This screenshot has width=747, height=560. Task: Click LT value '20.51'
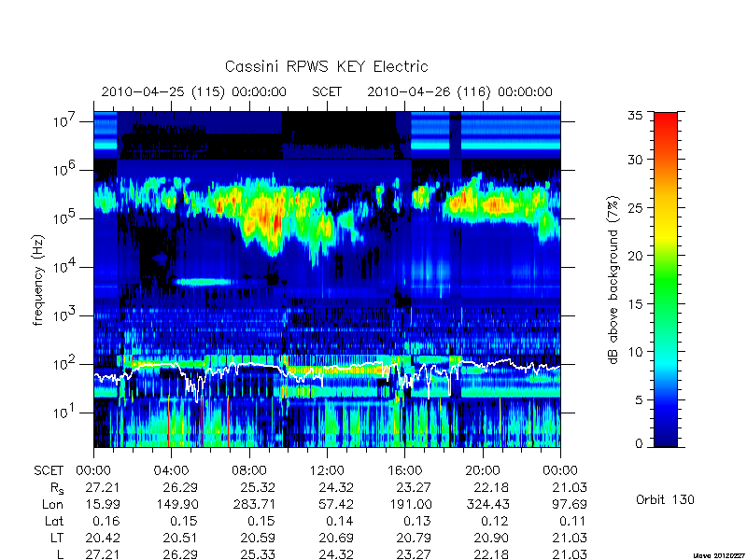coord(180,539)
